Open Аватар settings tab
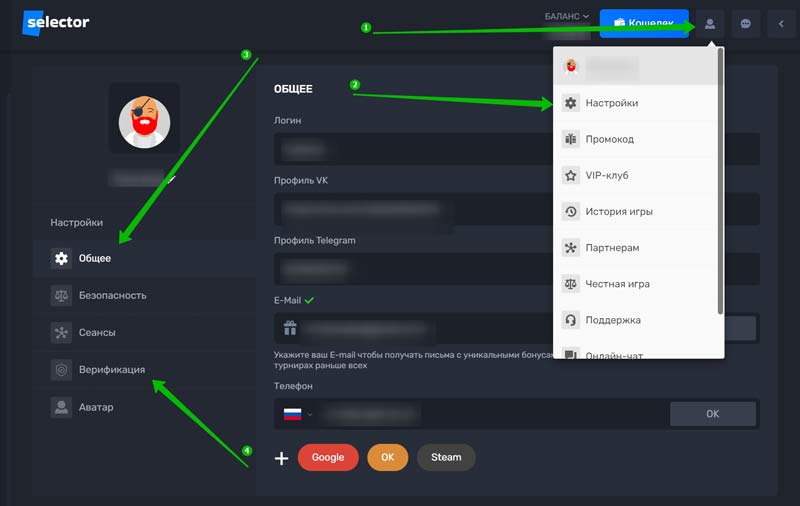The image size is (800, 506). pyautogui.click(x=144, y=407)
